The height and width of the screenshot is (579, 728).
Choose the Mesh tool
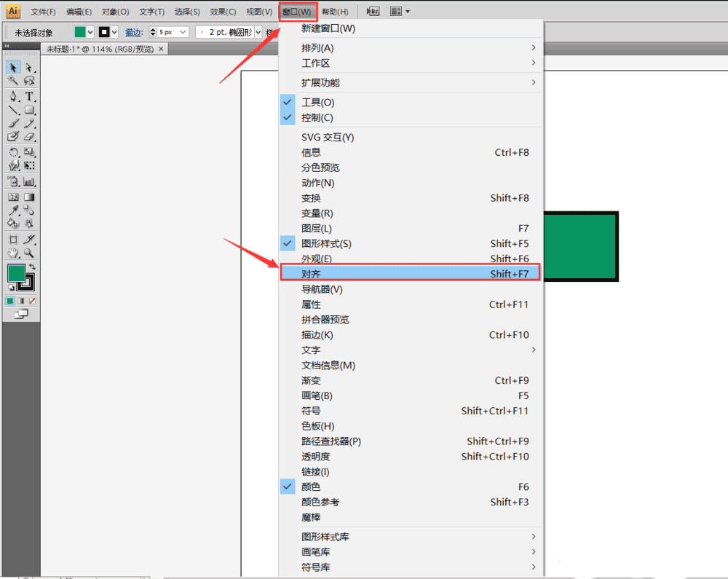coord(13,197)
